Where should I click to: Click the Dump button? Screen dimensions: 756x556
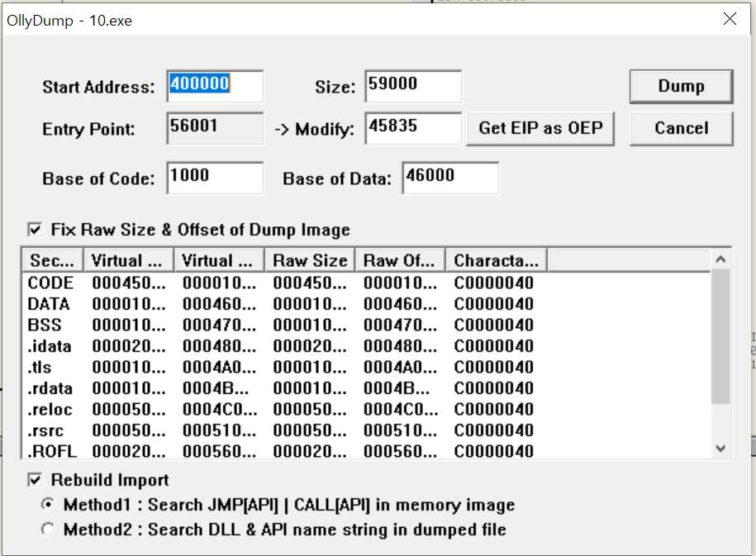click(681, 86)
